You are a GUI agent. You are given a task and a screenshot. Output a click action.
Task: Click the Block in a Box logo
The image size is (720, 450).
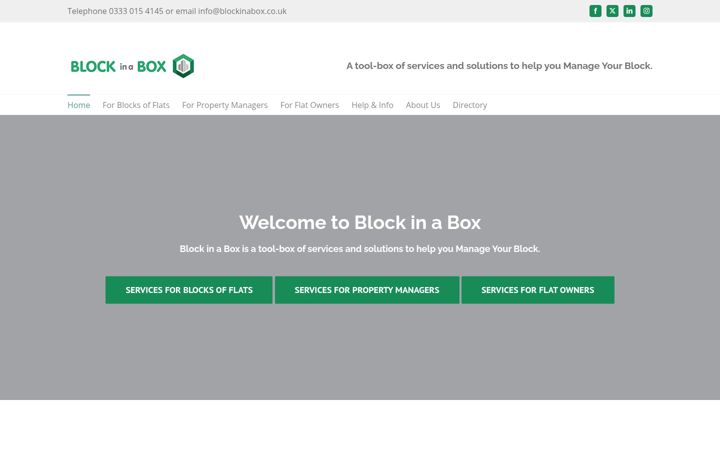(x=133, y=66)
